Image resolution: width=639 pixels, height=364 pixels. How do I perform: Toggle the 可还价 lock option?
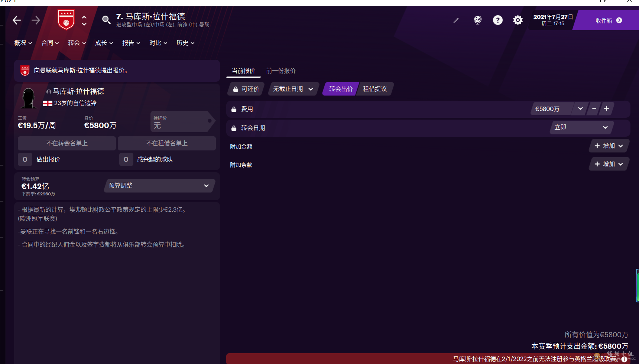click(x=246, y=89)
